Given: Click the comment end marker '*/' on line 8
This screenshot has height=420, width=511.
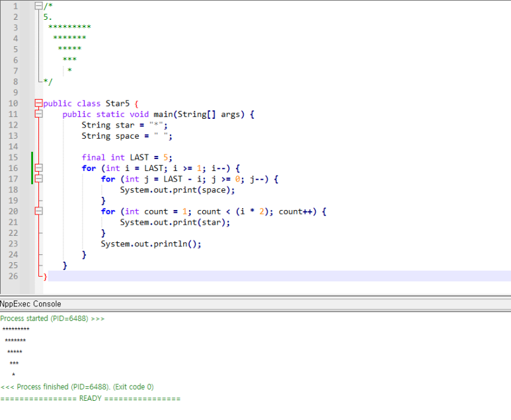Looking at the screenshot, I should click(48, 81).
